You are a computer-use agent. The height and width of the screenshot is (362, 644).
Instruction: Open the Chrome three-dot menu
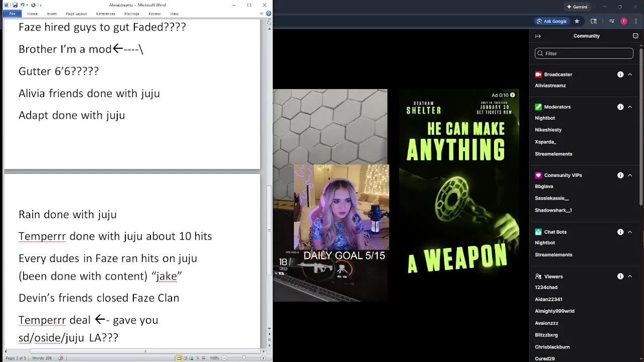[x=635, y=21]
